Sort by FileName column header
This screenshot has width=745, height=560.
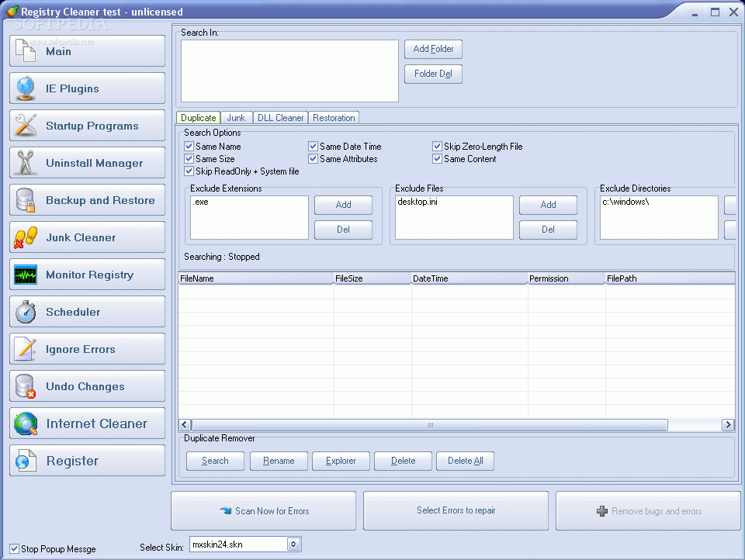click(x=256, y=278)
